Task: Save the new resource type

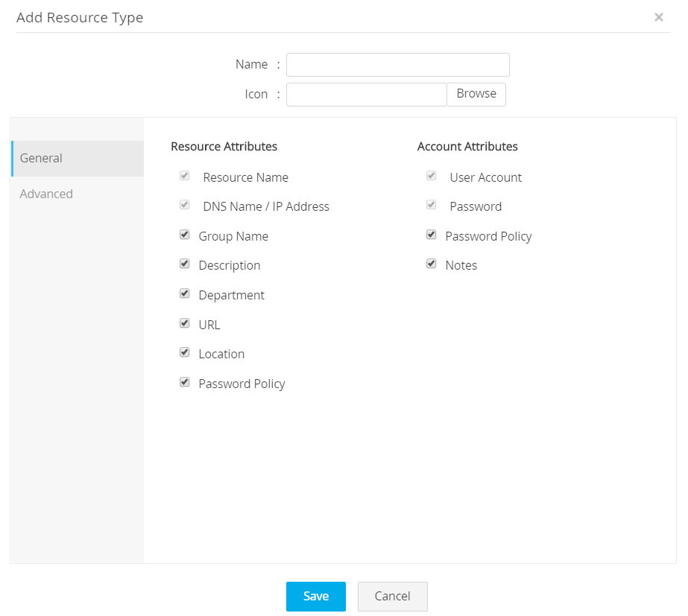Action: (x=316, y=596)
